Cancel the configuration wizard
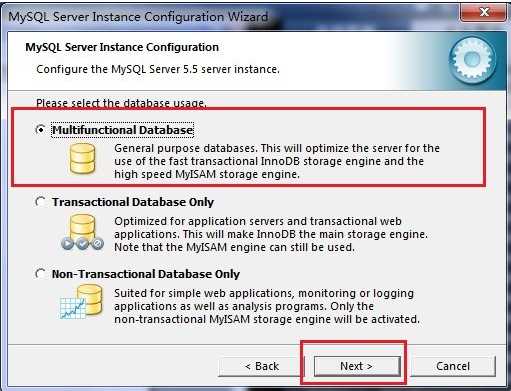 453,366
